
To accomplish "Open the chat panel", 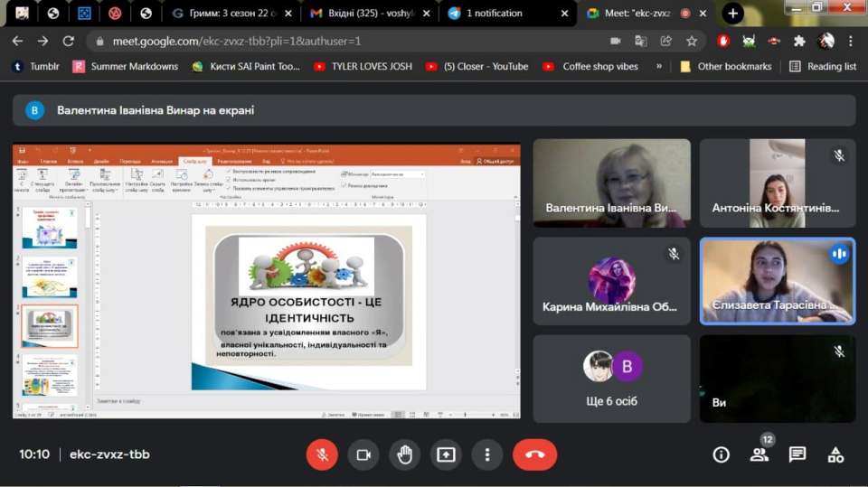I will pyautogui.click(x=797, y=454).
